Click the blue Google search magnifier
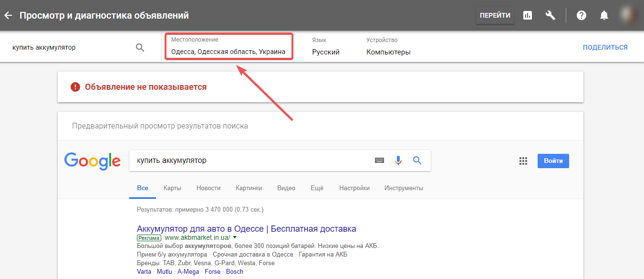The height and width of the screenshot is (279, 644). [417, 161]
